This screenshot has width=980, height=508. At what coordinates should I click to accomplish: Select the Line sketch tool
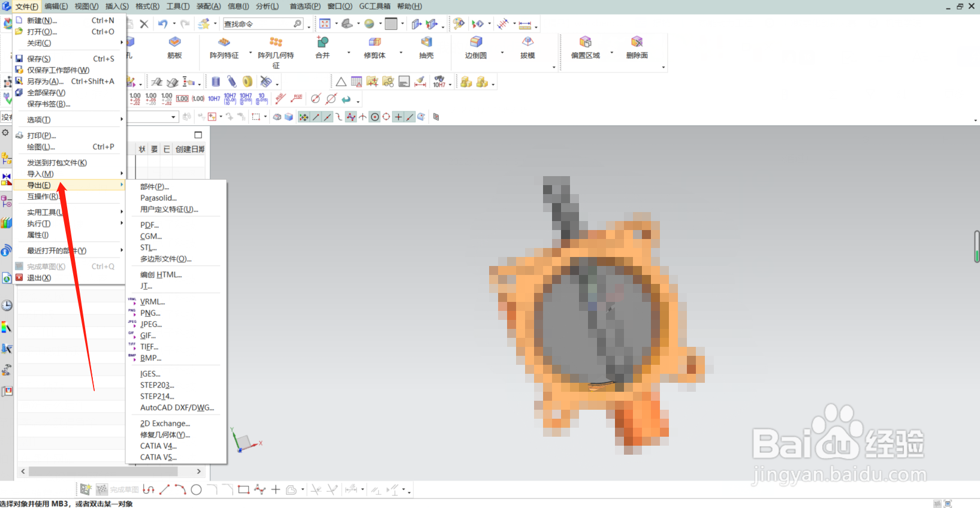164,489
